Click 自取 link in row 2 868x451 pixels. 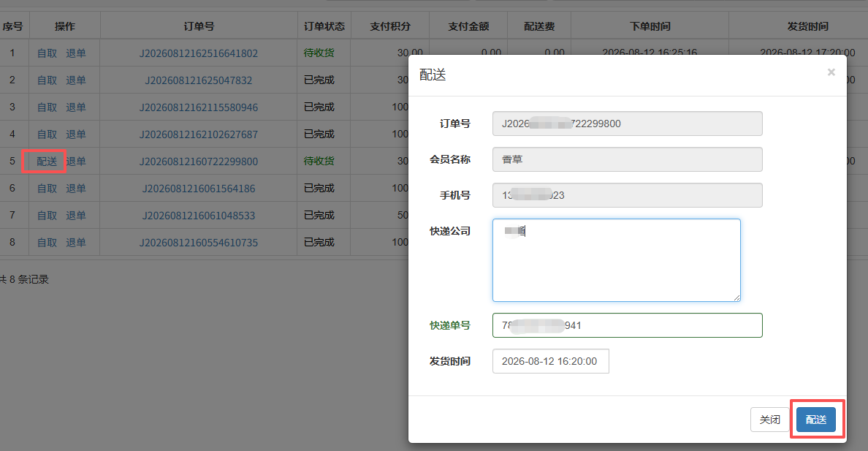pyautogui.click(x=47, y=80)
